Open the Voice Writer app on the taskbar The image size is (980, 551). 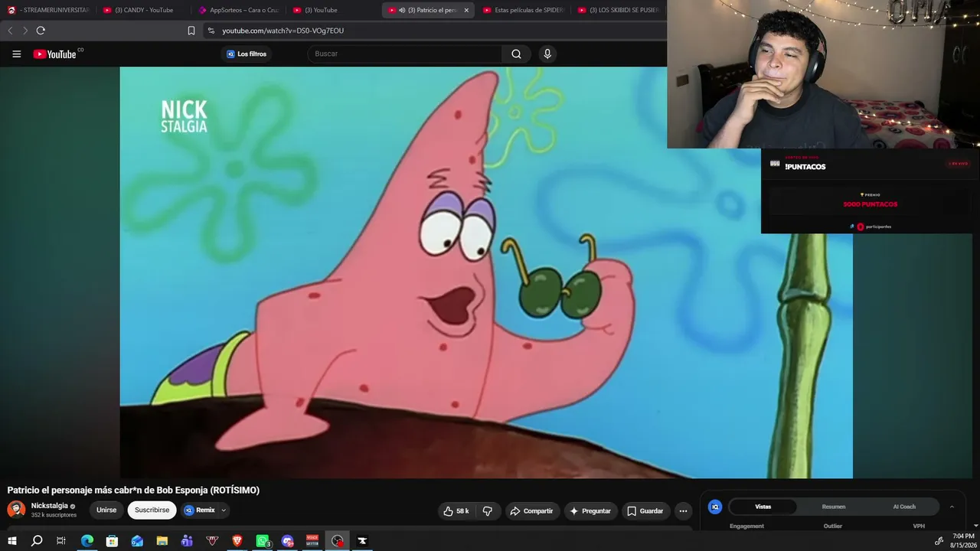312,541
